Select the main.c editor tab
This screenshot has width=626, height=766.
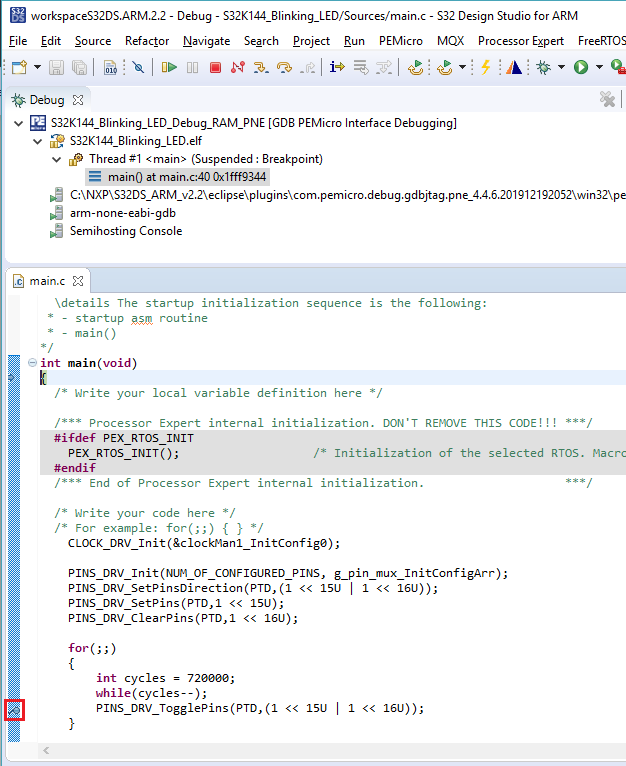[47, 281]
